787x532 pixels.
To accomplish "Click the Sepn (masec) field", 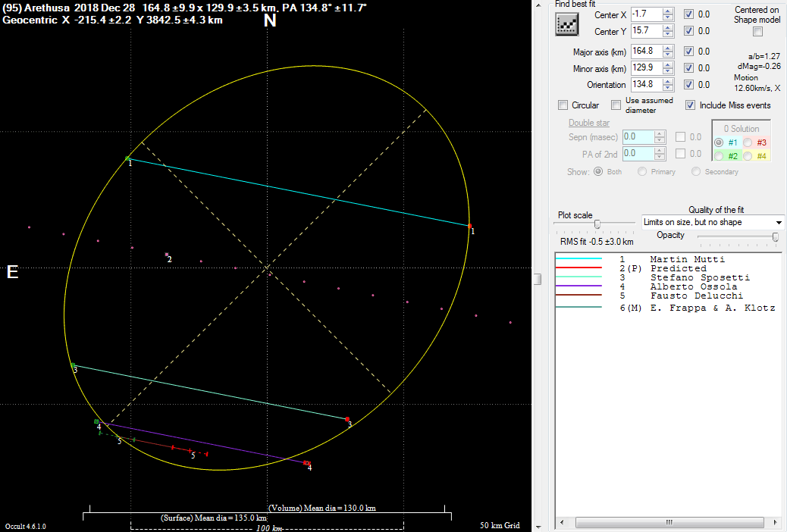I will pos(638,136).
